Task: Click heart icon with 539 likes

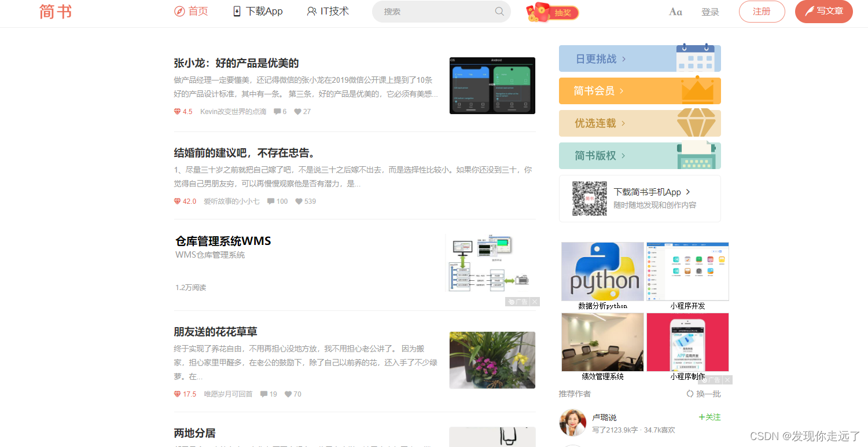Action: [299, 201]
